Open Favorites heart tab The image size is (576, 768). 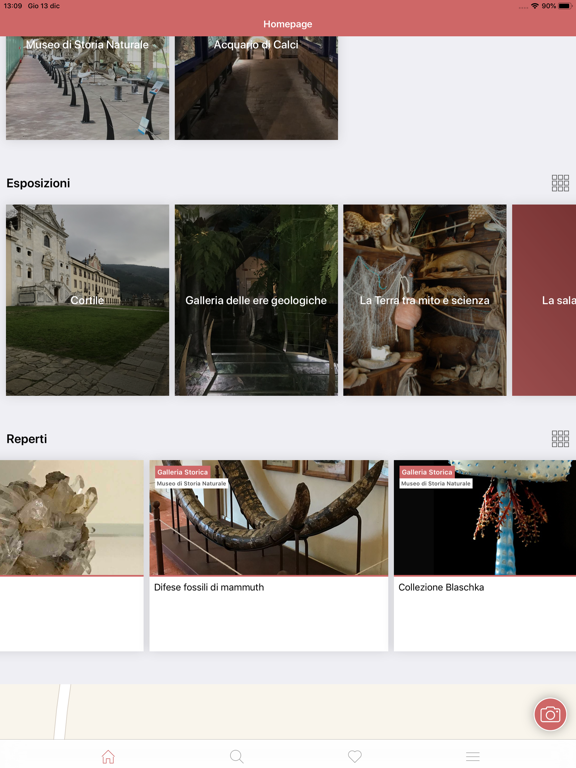click(355, 756)
